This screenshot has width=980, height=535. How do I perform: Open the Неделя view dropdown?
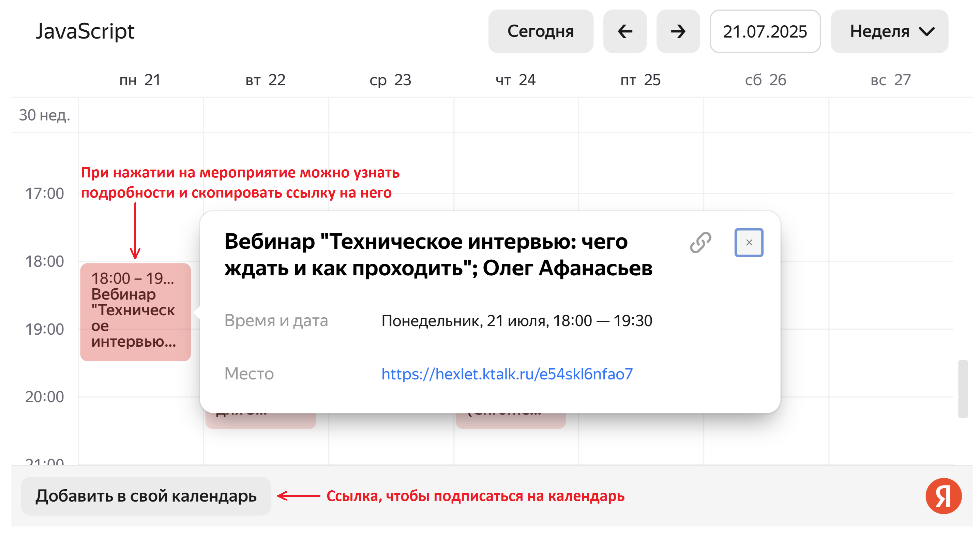[889, 31]
